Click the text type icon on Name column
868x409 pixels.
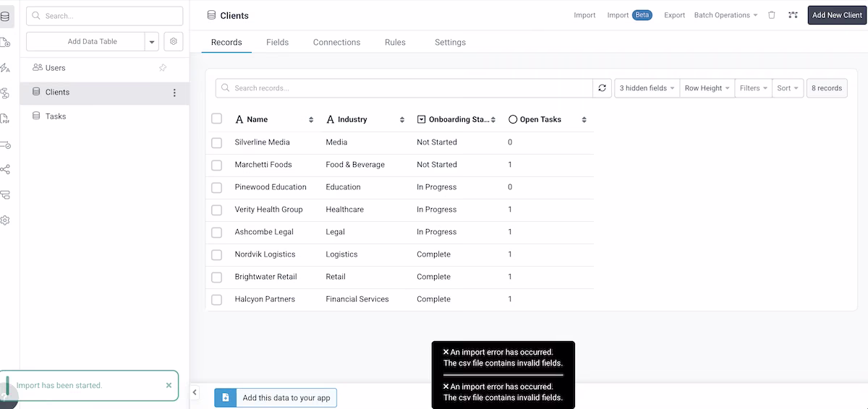(239, 120)
